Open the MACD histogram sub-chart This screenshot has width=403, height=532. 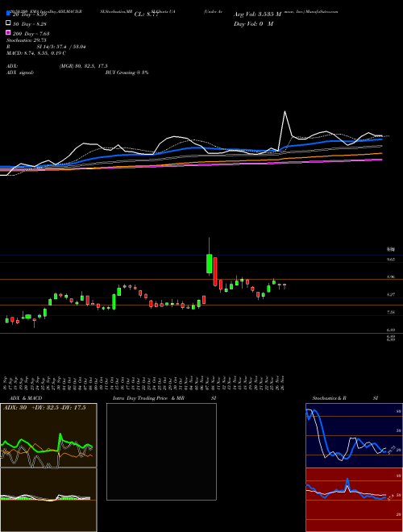[x=48, y=500]
